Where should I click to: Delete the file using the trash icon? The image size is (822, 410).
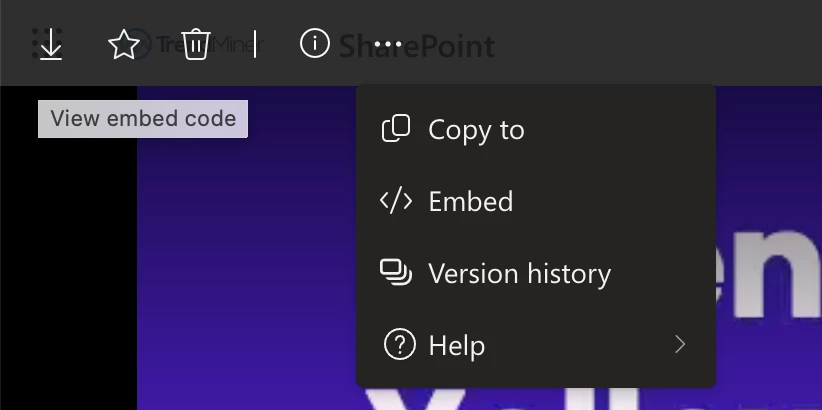tap(195, 44)
